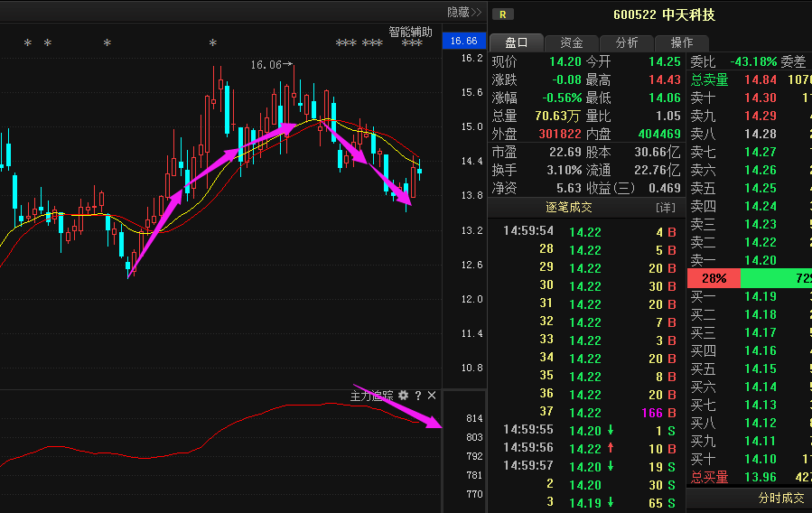Click 买十 row price 14.10
Image resolution: width=812 pixels, height=513 pixels.
click(761, 459)
